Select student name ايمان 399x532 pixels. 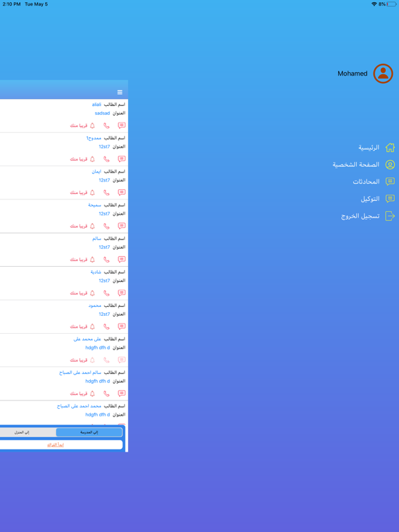pyautogui.click(x=96, y=172)
